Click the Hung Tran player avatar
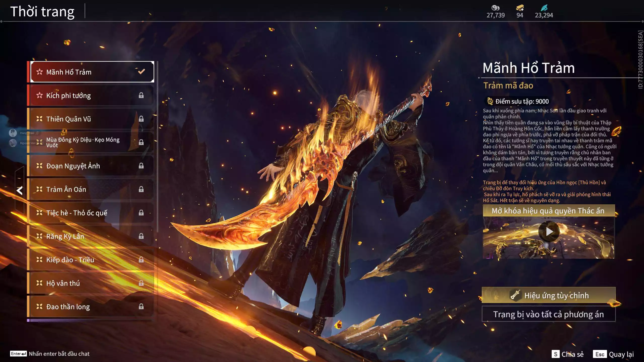Screen dimensions: 644x362 (x=13, y=133)
